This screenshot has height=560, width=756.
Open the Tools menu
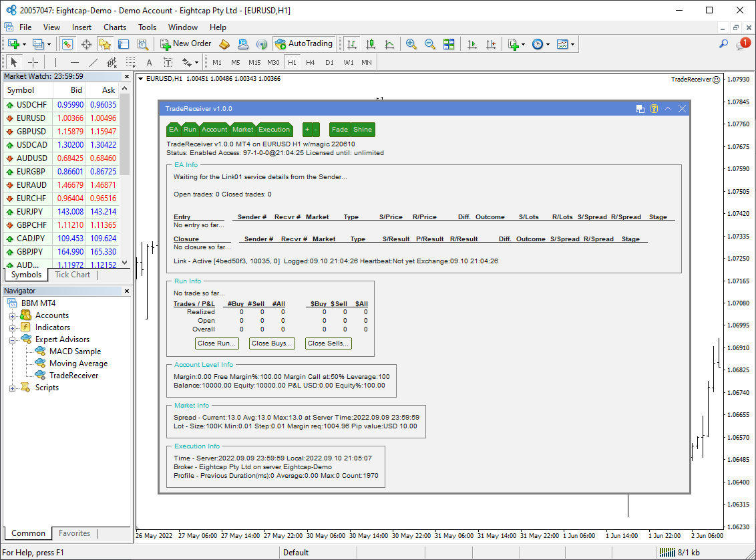147,27
